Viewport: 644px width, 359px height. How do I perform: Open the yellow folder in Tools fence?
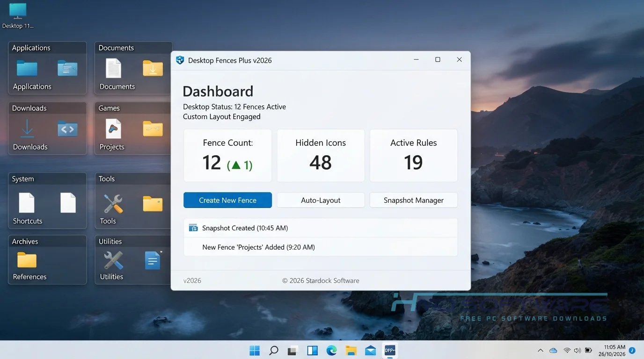pos(153,204)
